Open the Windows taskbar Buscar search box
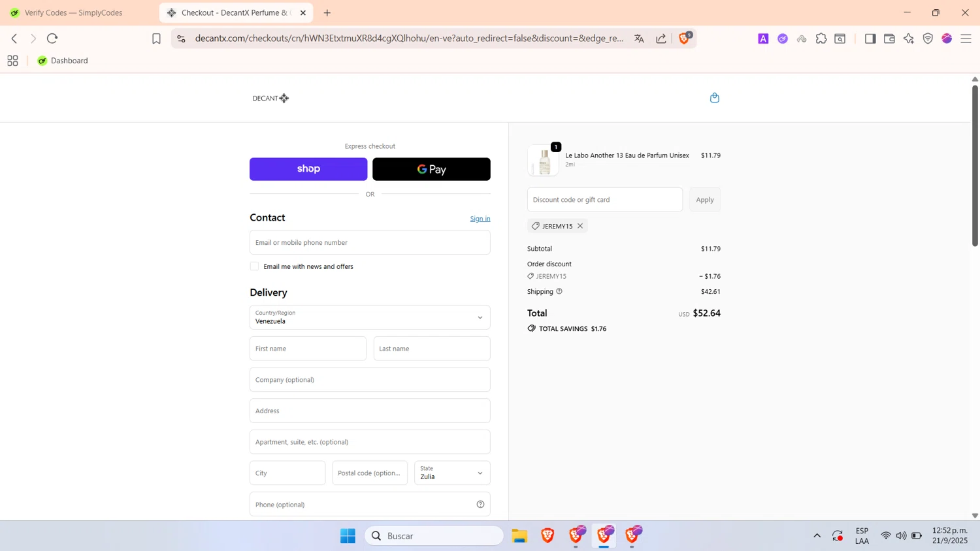Image resolution: width=980 pixels, height=551 pixels. point(434,536)
